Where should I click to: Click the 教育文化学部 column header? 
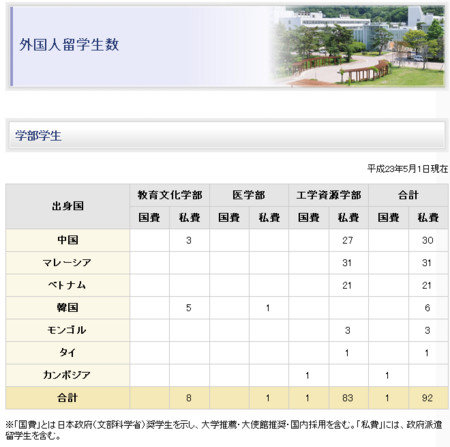click(x=170, y=195)
